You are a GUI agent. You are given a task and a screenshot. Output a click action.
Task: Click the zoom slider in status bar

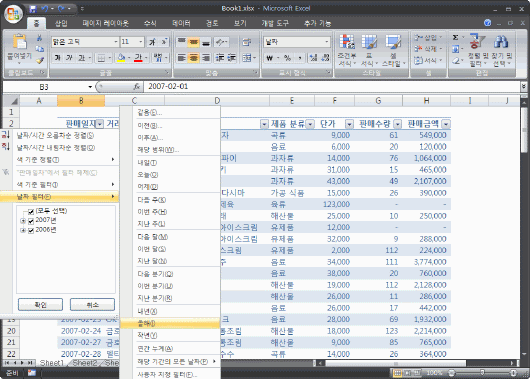tap(482, 373)
